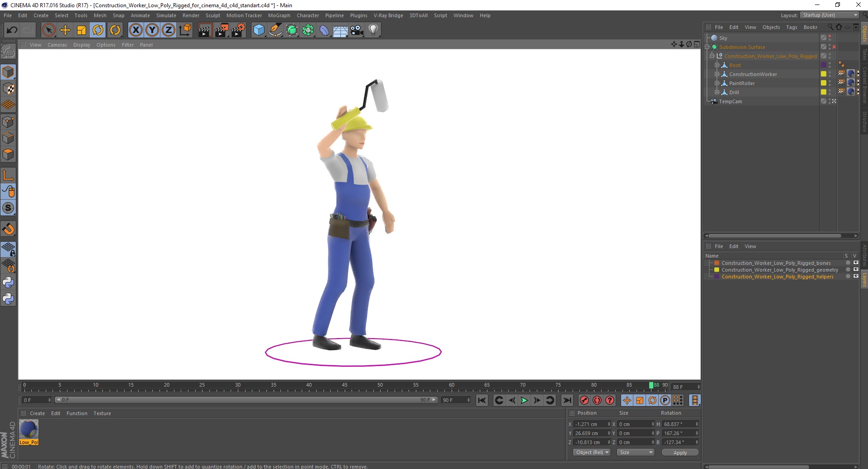Go to start of animation

pos(482,400)
